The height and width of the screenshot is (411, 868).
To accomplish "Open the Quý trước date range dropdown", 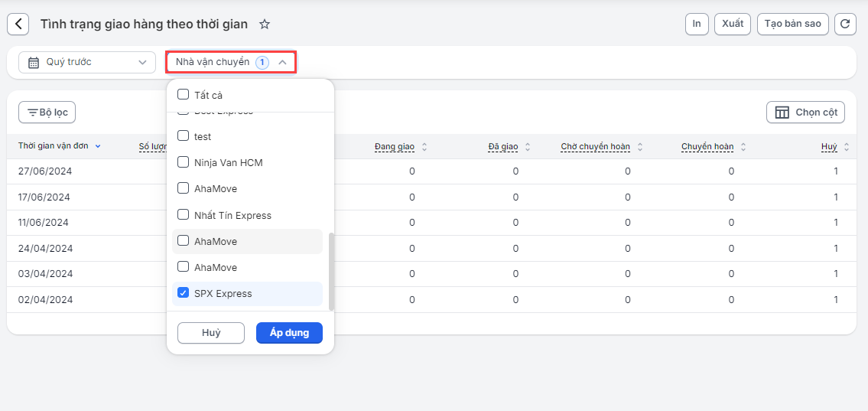I will click(x=86, y=62).
